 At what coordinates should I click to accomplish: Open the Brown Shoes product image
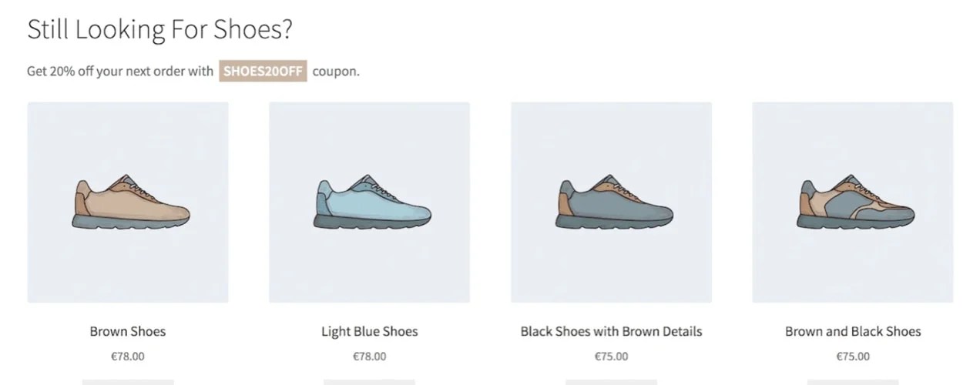tap(128, 203)
